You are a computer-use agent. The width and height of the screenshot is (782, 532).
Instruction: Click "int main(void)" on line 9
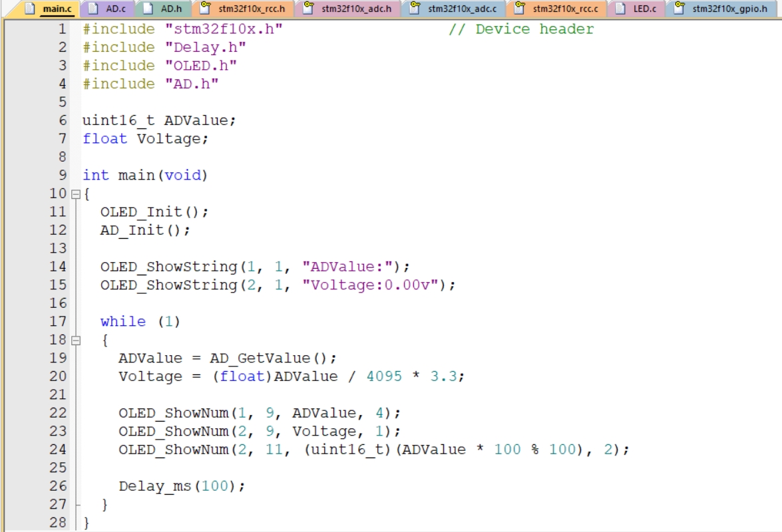tap(145, 176)
